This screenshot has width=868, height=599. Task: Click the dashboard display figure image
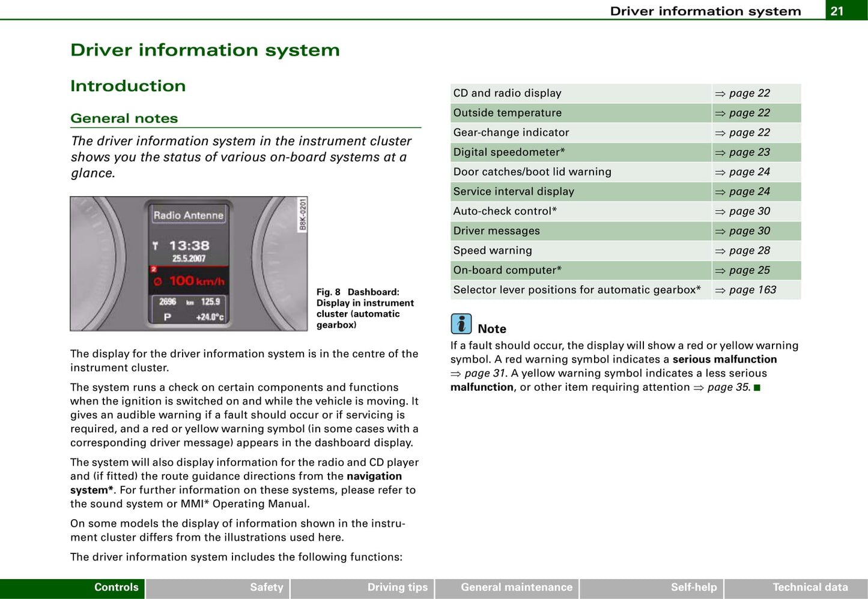[x=189, y=264]
